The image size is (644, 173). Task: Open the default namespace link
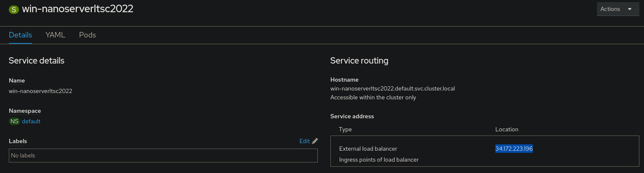point(31,121)
